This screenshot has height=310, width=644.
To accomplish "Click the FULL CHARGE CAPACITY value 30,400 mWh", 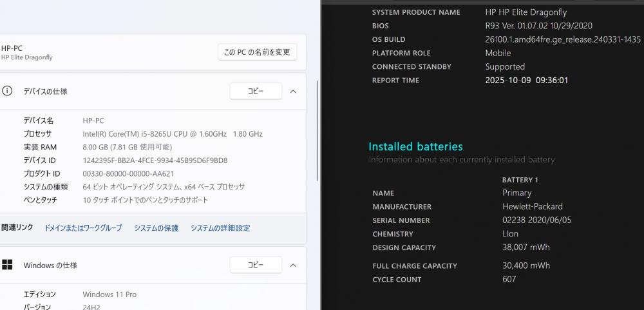I will coord(526,265).
